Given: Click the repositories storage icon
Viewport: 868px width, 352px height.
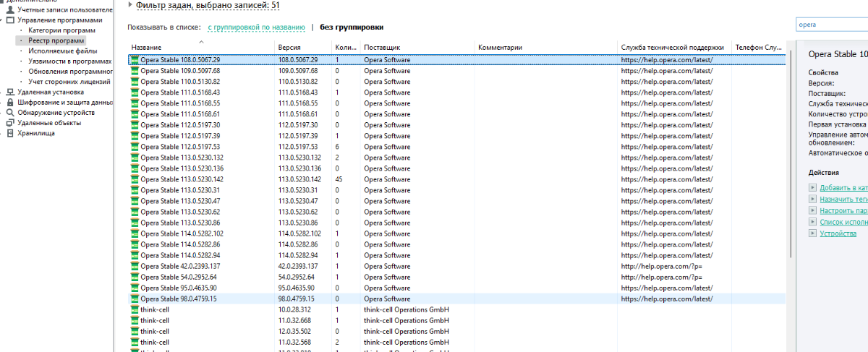Looking at the screenshot, I should tap(10, 133).
